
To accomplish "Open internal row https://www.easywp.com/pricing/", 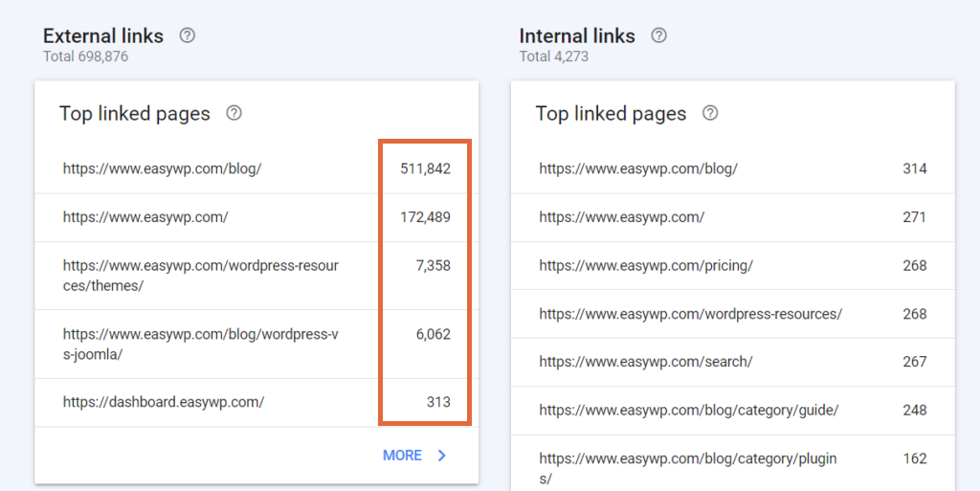I will pos(733,265).
